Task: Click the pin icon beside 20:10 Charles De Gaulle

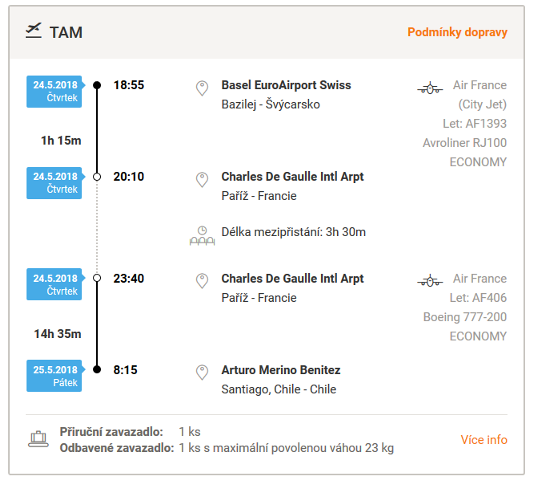Action: 202,180
